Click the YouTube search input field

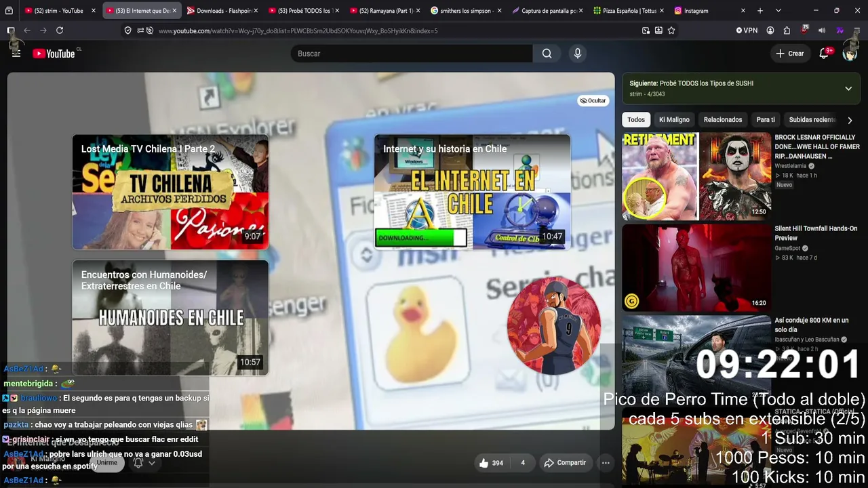[412, 54]
